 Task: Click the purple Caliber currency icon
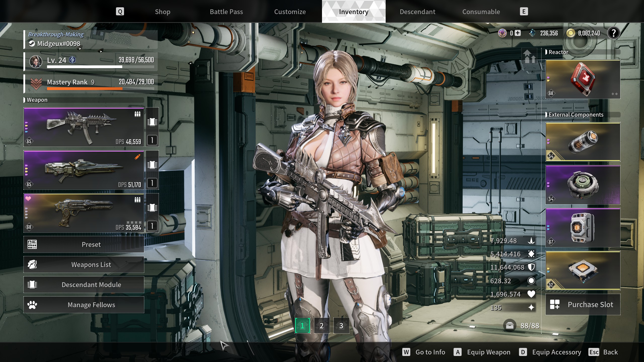pyautogui.click(x=502, y=33)
